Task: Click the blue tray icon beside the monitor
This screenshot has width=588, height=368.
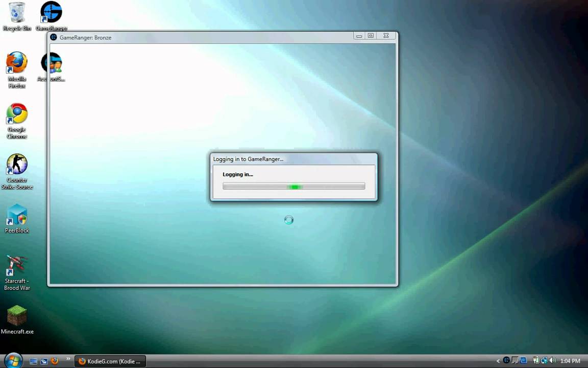Action: coord(523,360)
